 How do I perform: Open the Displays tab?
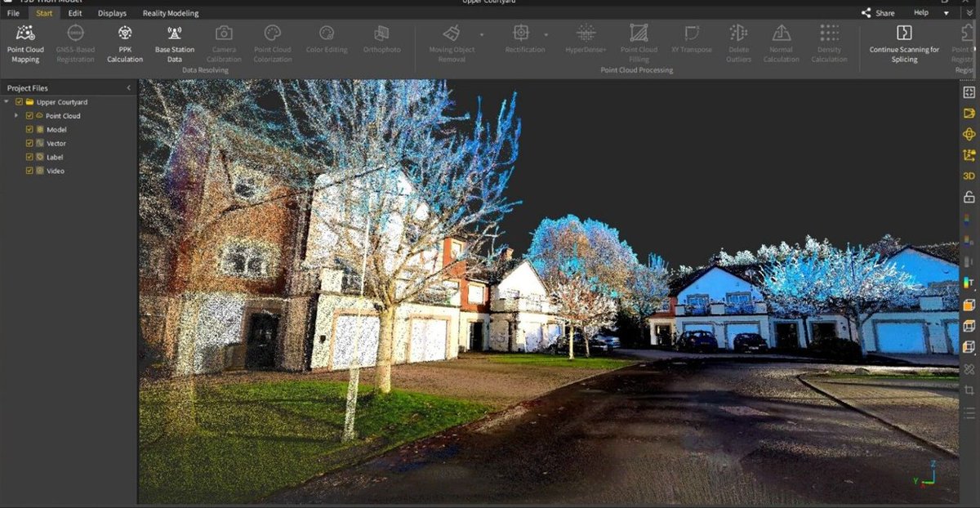coord(112,13)
